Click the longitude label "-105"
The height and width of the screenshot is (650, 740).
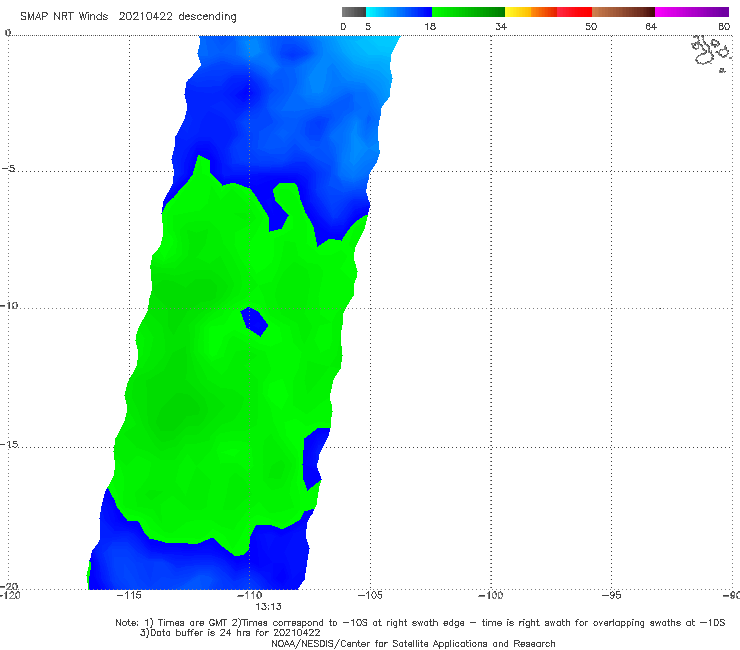point(370,595)
